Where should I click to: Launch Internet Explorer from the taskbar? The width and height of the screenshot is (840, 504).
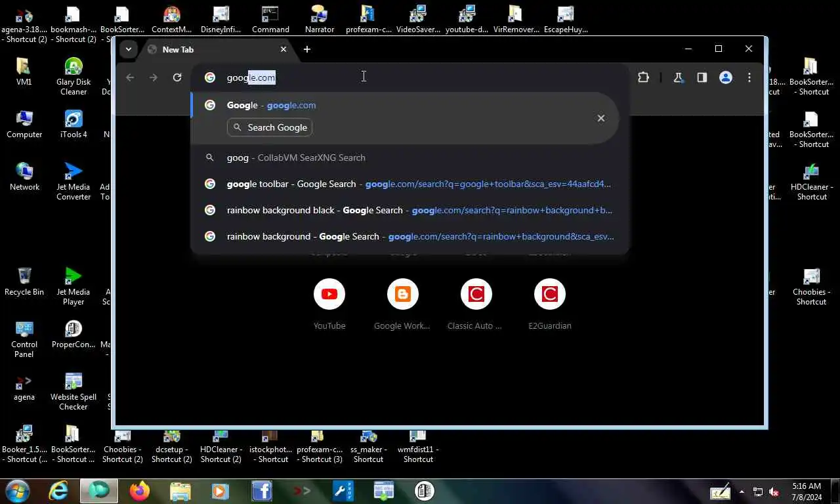coord(59,491)
